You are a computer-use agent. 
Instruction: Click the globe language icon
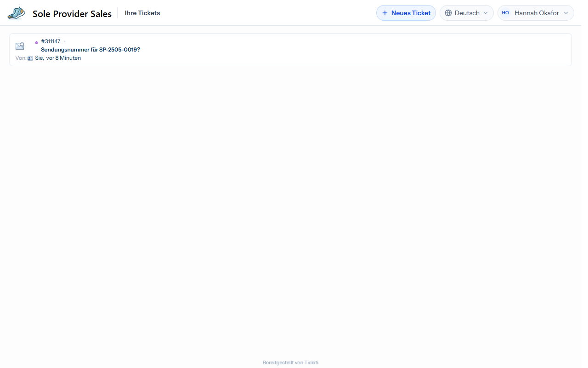[x=448, y=13]
